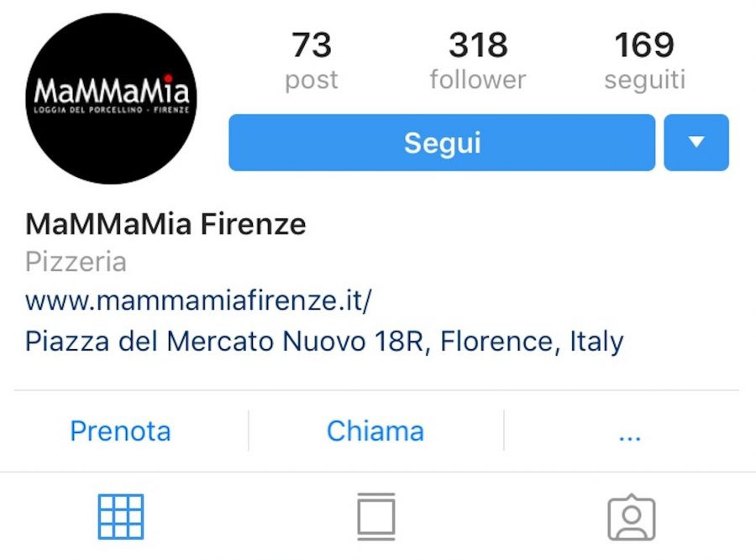The image size is (756, 559).
Task: Open the MaMMaMia profile picture
Action: [112, 99]
